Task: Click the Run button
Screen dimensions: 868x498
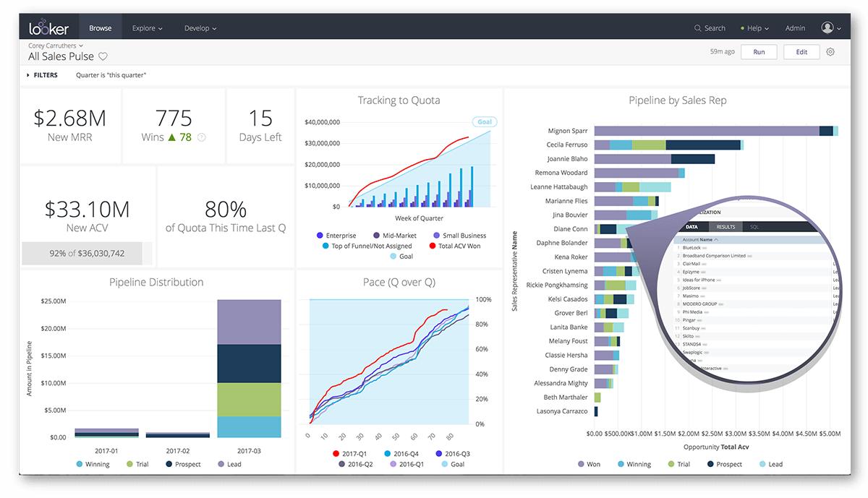Action: pyautogui.click(x=759, y=52)
